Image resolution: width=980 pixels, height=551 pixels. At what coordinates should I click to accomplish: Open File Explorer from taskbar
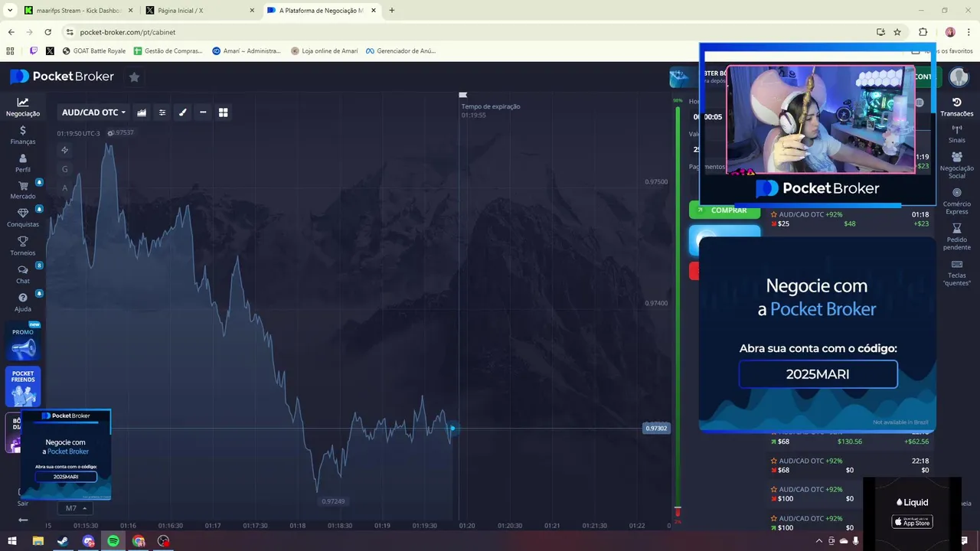[x=38, y=541]
